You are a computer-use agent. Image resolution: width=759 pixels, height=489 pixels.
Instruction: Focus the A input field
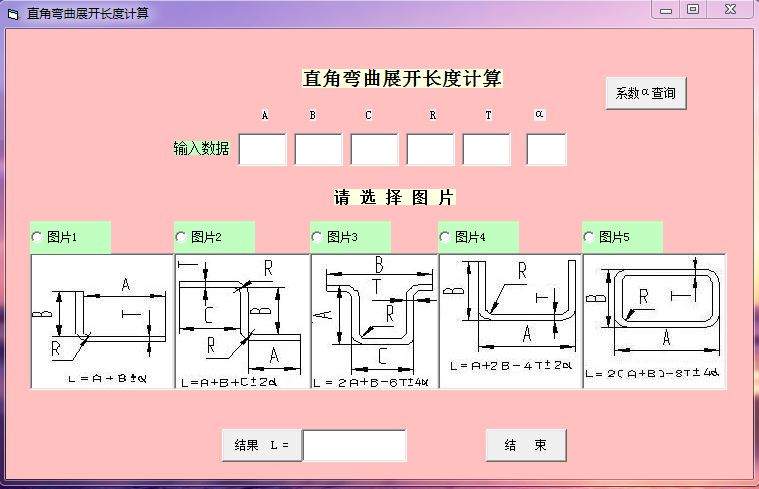262,150
